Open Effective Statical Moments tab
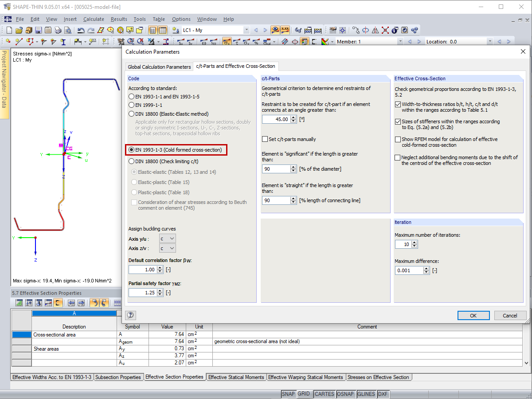This screenshot has width=532, height=399. click(236, 377)
